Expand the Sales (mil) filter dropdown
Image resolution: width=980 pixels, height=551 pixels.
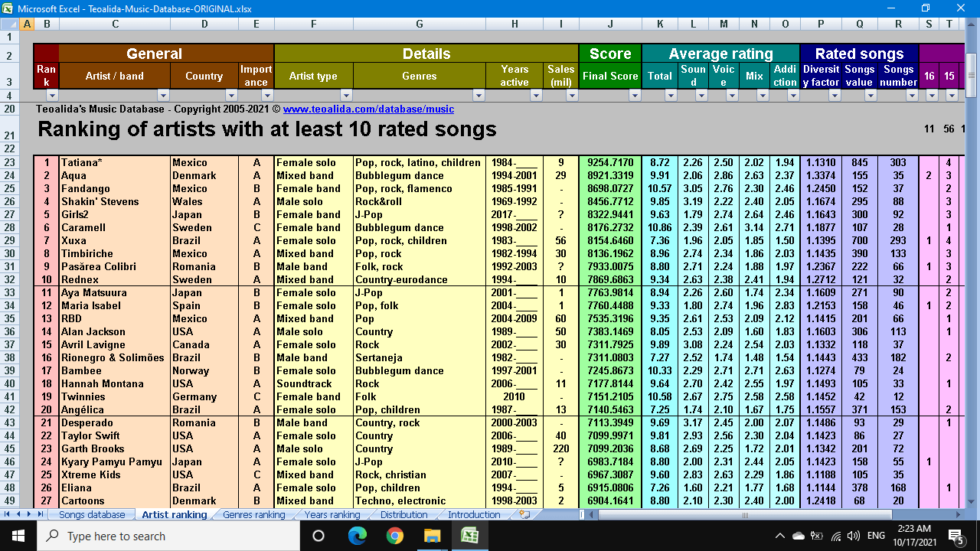[571, 96]
